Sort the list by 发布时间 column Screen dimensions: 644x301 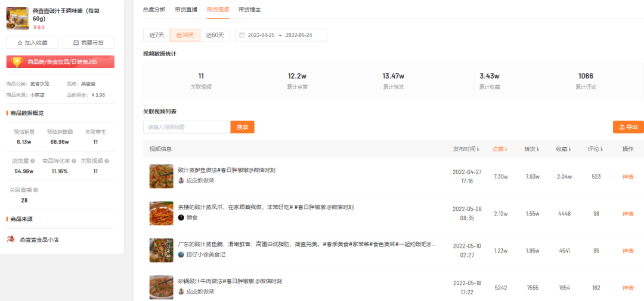coord(467,149)
